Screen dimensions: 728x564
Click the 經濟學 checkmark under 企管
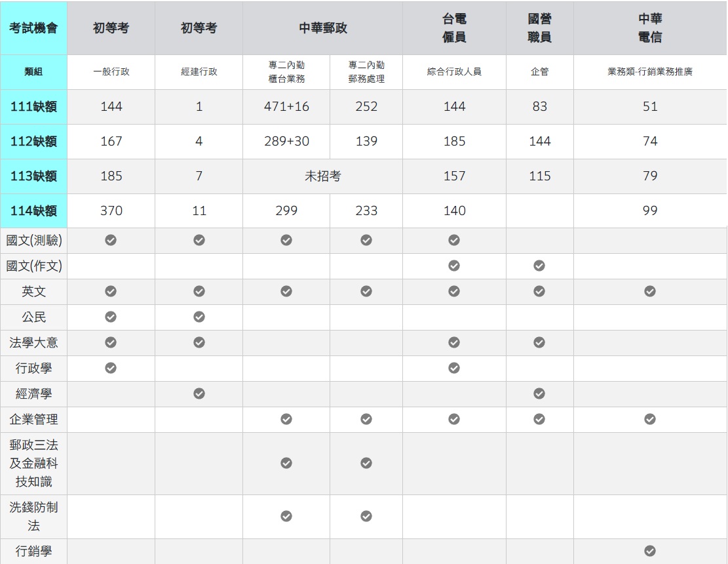pos(539,393)
